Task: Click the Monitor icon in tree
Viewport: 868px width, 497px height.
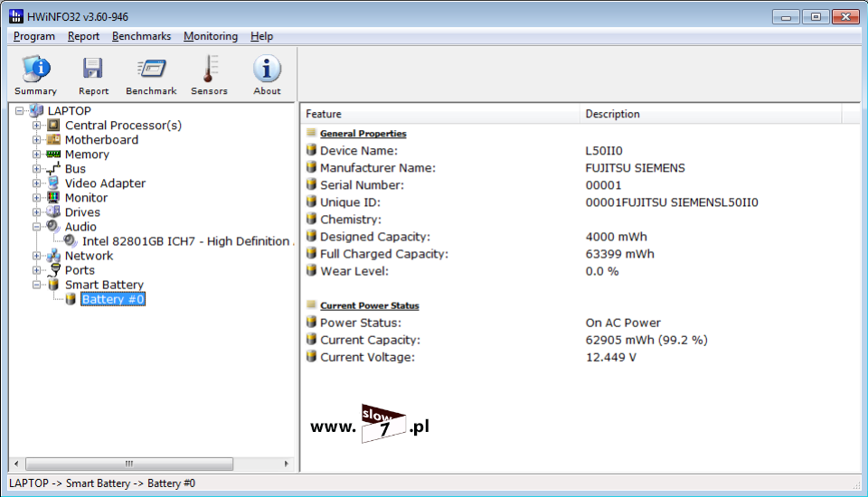Action: coord(53,198)
